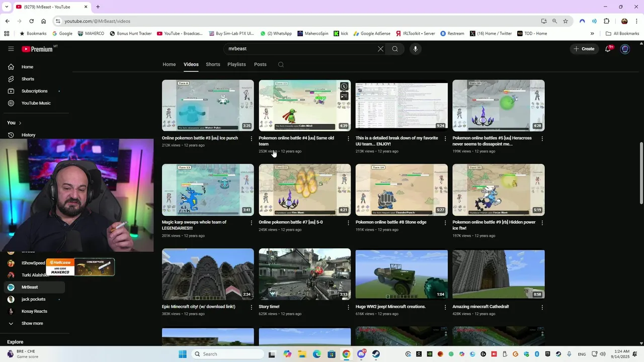Open options for Heracross video
The width and height of the screenshot is (644, 362).
click(542, 139)
